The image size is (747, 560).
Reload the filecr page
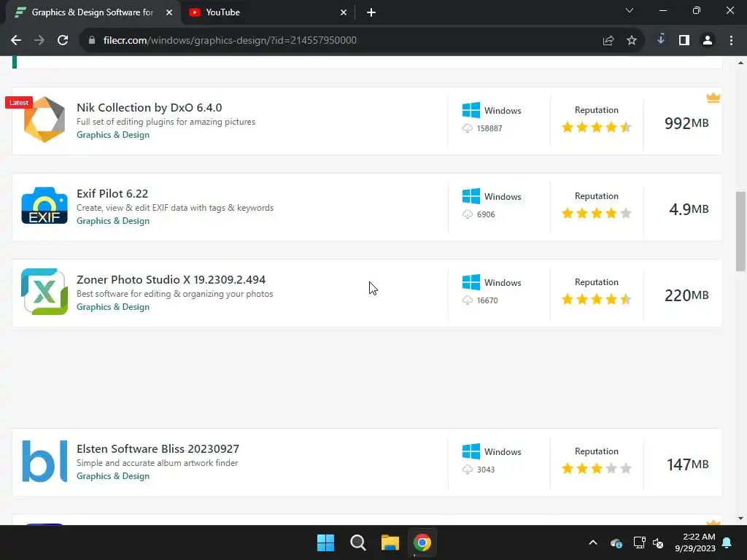coord(63,40)
